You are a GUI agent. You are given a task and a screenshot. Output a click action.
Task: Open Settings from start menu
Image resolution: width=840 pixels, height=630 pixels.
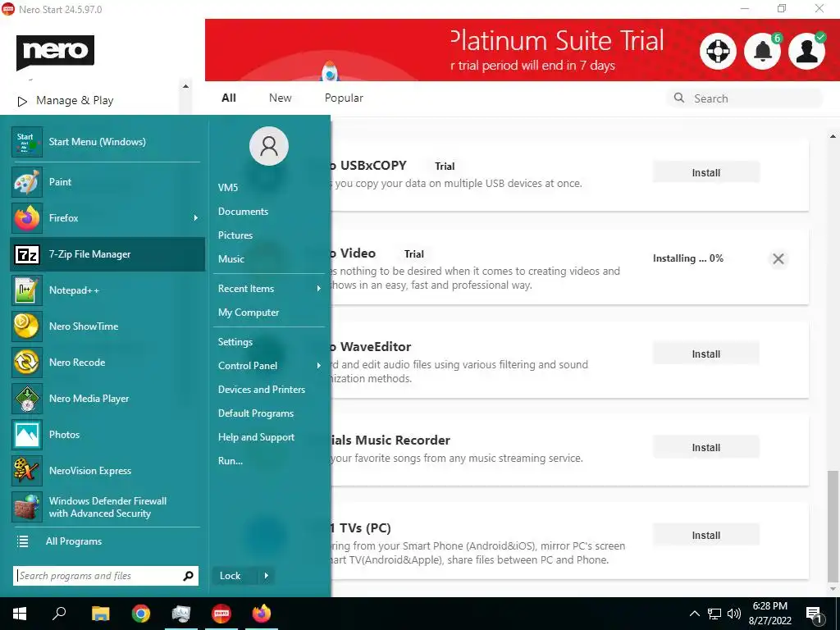point(235,342)
